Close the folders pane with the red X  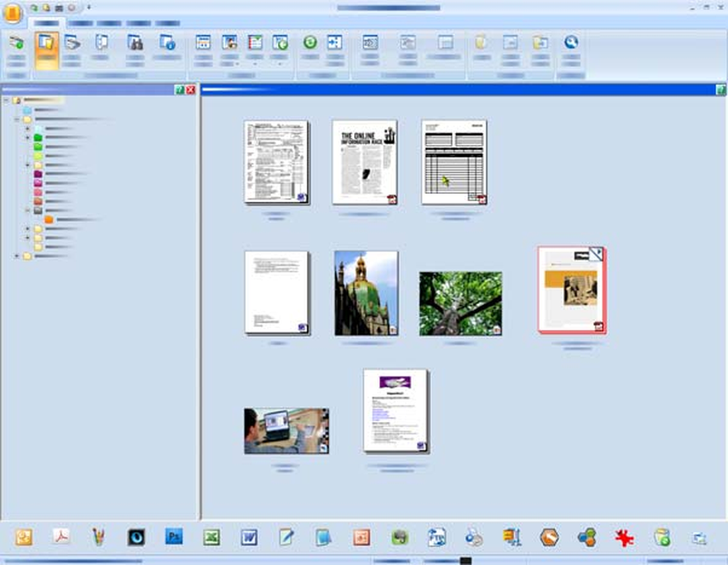point(191,90)
